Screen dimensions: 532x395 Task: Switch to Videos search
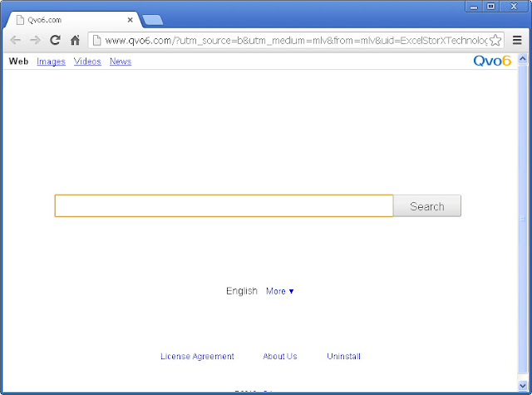tap(87, 62)
